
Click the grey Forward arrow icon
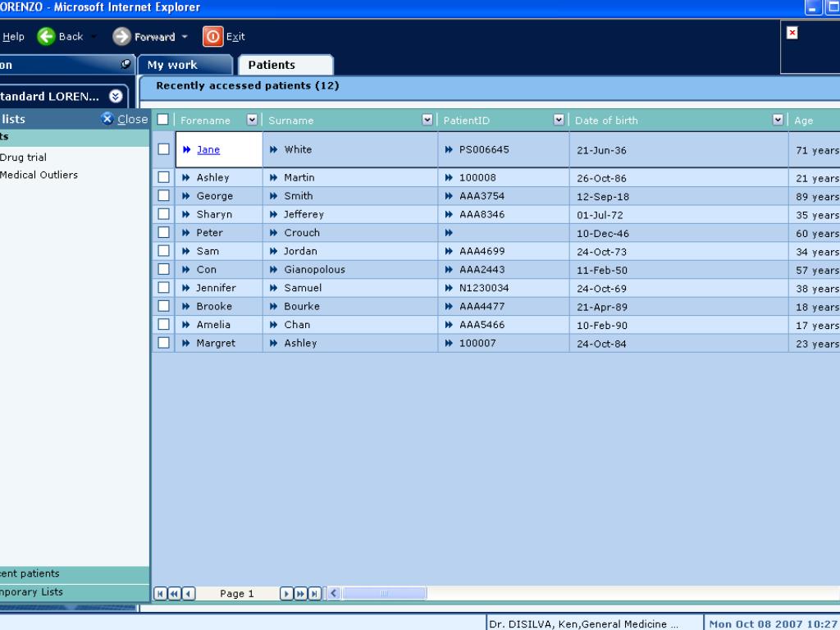click(121, 36)
